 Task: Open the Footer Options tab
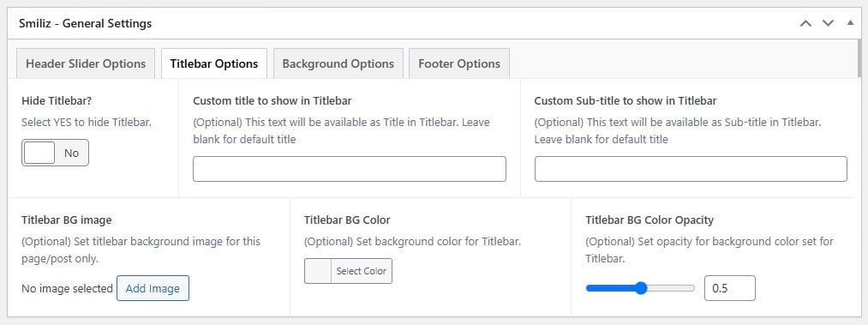click(459, 63)
